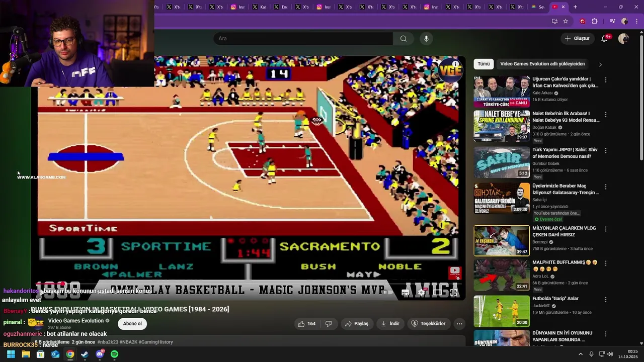Open menu for 'MİLYONLAR ÇALARKEN VLOG' video
Image resolution: width=644 pixels, height=362 pixels.
click(606, 229)
